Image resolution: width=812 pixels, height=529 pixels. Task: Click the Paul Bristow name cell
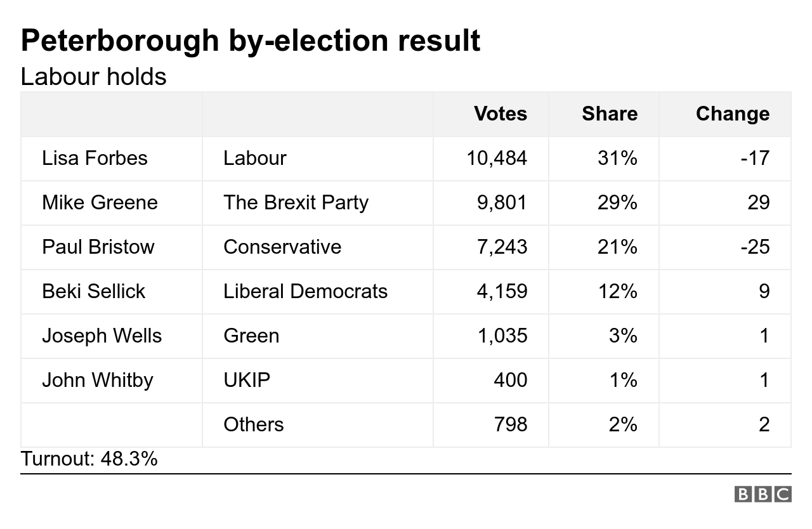point(98,247)
